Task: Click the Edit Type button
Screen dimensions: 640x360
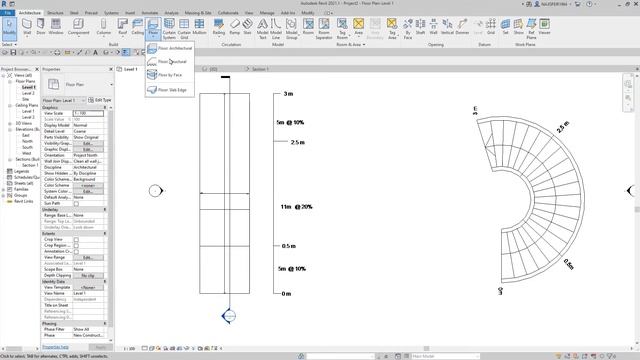Action: 100,100
